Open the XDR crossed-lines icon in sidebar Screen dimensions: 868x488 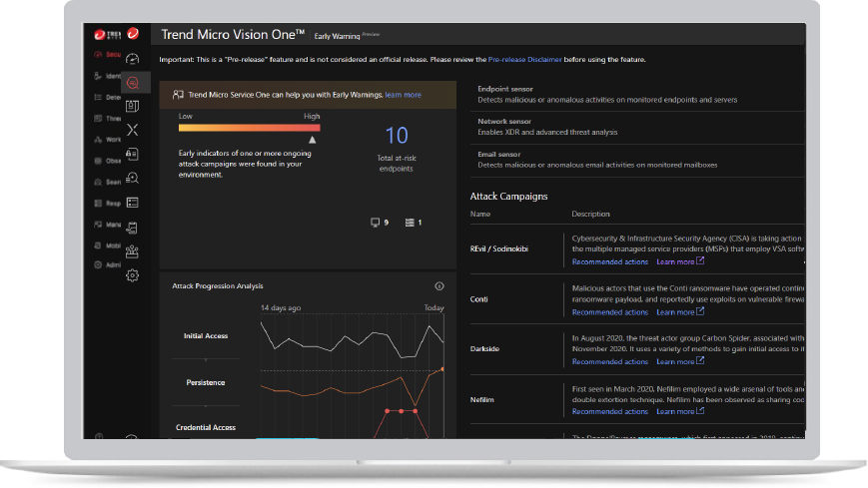coord(132,130)
